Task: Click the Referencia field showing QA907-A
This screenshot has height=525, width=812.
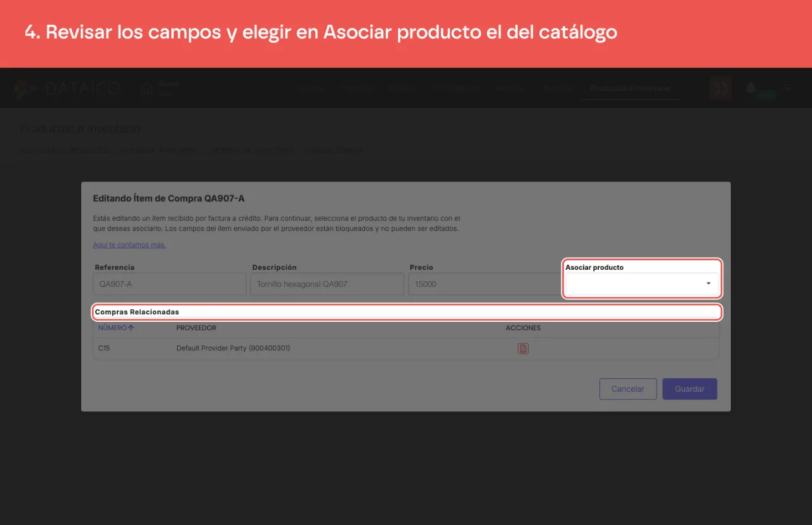Action: pos(169,284)
